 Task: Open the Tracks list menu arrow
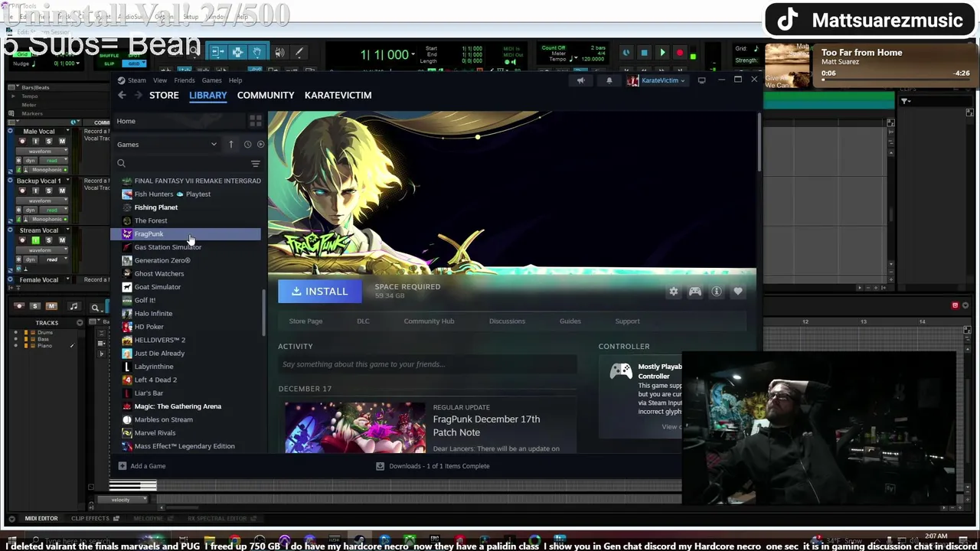80,323
